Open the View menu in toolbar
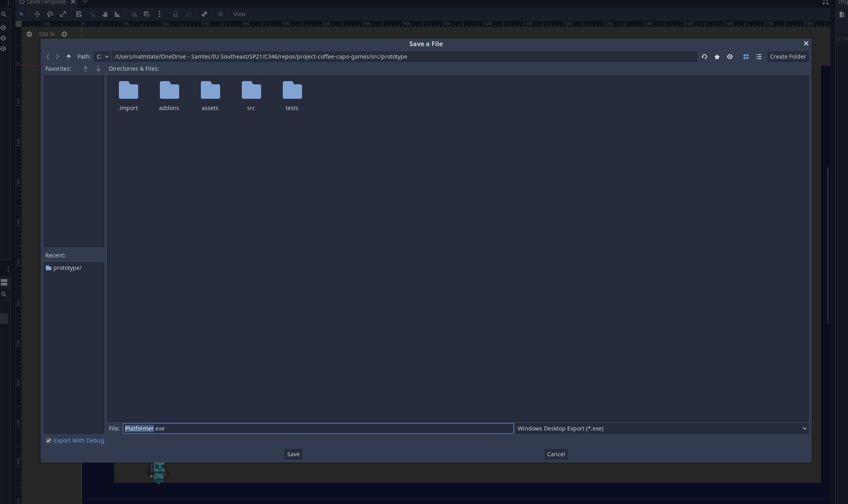848x504 pixels. coord(239,14)
